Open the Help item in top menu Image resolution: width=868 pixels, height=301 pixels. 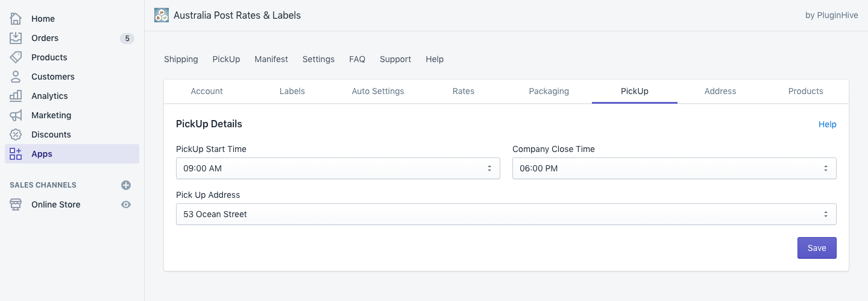(x=435, y=59)
